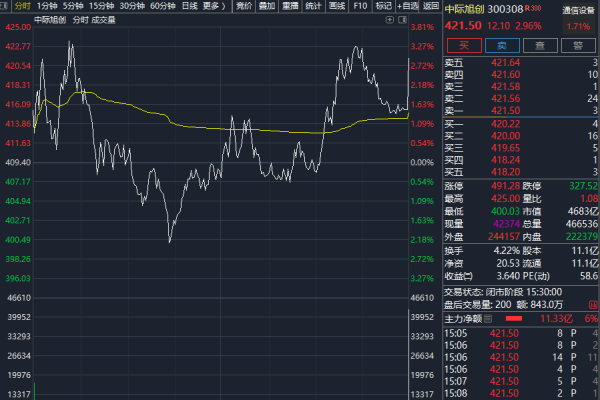Switch to the 日线 daily chart tab
600x400 pixels.
pyautogui.click(x=188, y=6)
